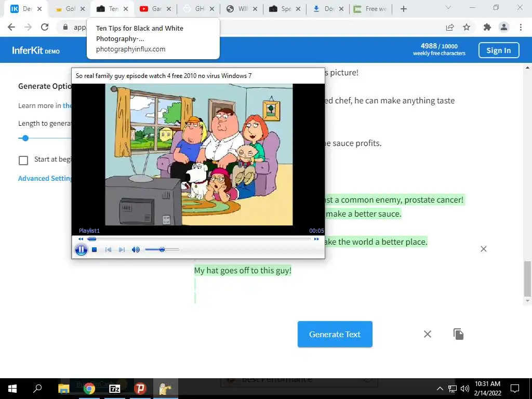This screenshot has height=399, width=532.
Task: Click the media player title bar text
Action: point(164,76)
